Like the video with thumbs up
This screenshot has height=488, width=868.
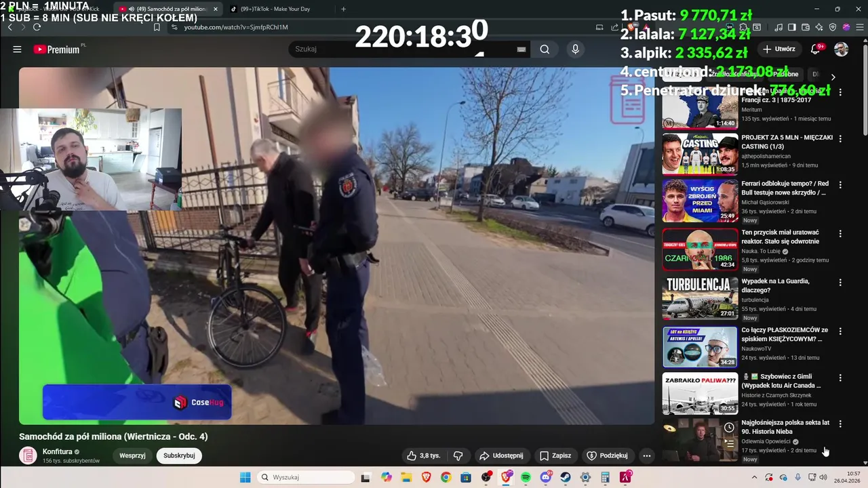(x=424, y=455)
